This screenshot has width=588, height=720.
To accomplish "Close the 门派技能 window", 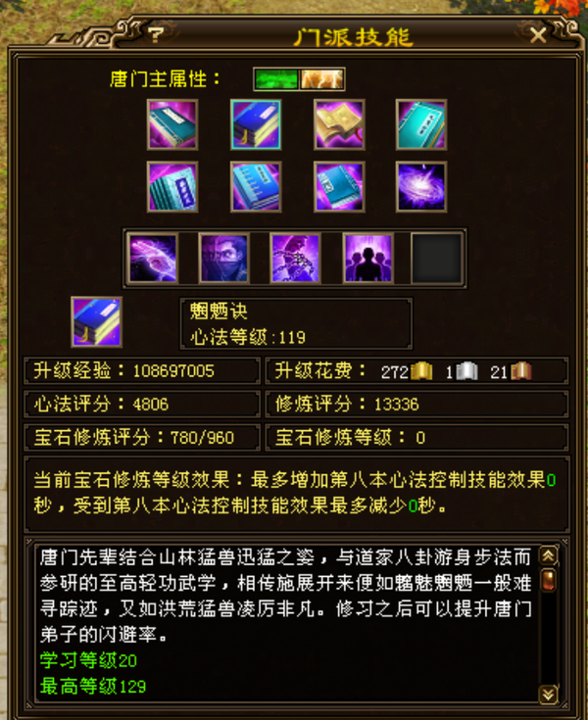I will [x=537, y=35].
